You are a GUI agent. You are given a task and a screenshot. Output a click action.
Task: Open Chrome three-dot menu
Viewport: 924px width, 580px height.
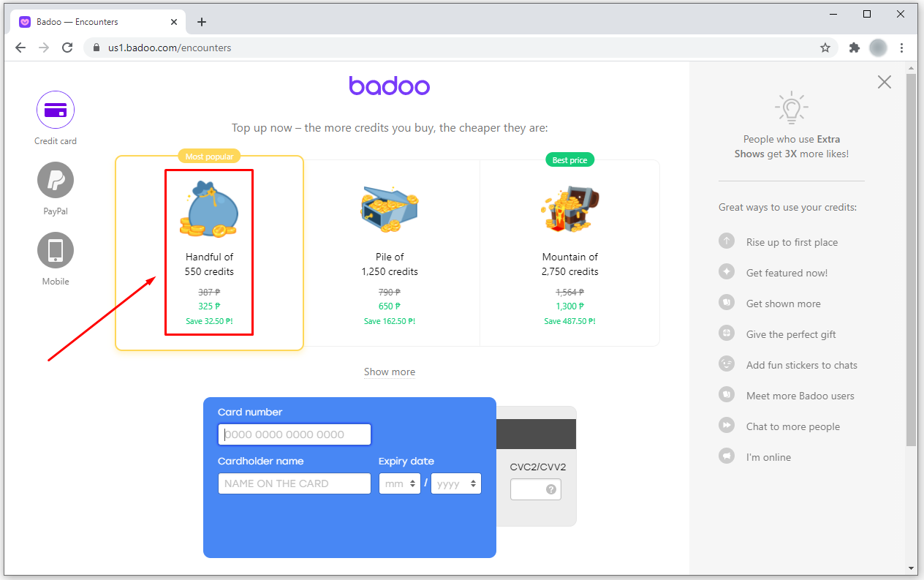[902, 48]
